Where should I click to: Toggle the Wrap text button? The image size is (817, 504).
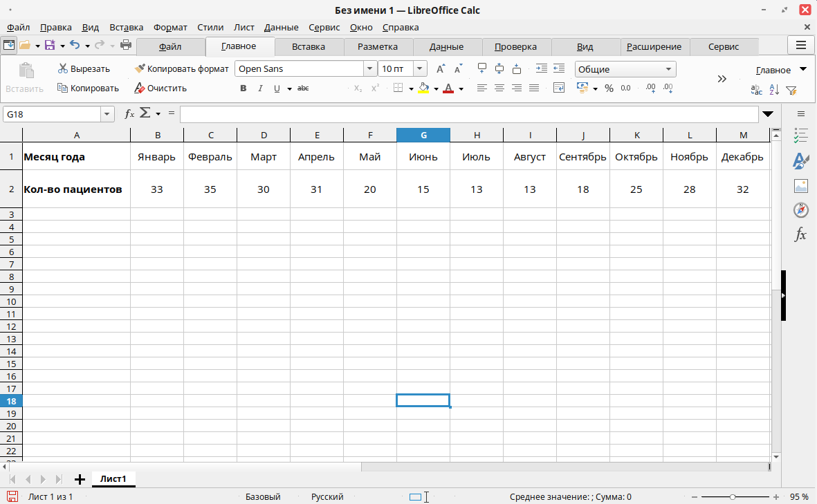pyautogui.click(x=560, y=88)
